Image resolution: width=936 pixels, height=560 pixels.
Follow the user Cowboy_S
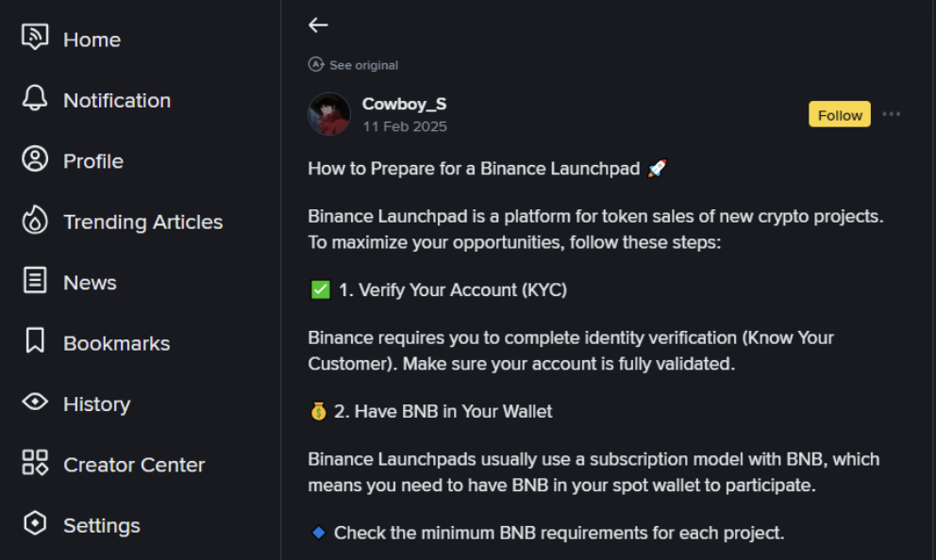(x=839, y=114)
